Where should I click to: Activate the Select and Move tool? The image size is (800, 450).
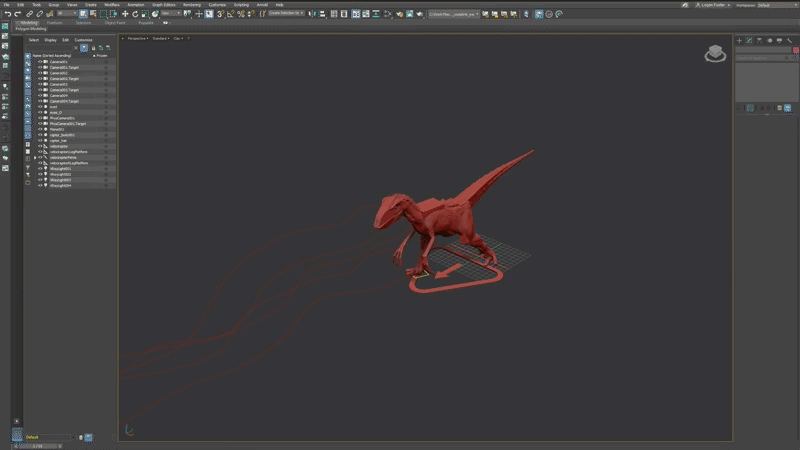point(125,14)
